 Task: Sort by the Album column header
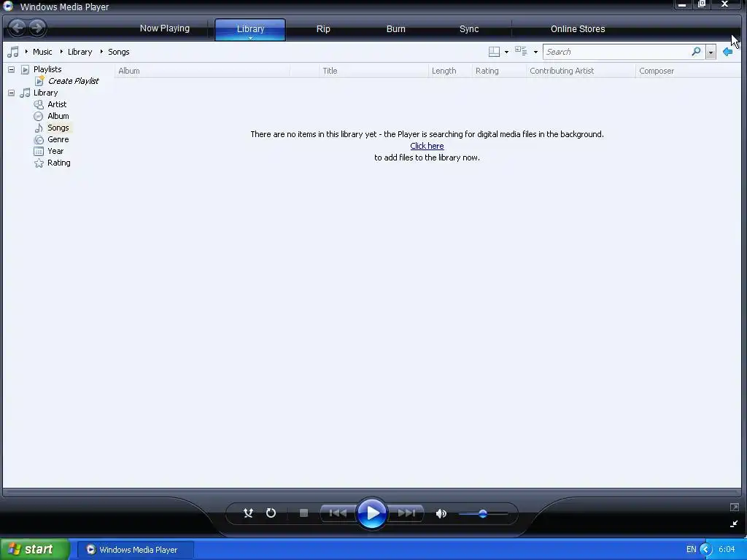point(202,71)
